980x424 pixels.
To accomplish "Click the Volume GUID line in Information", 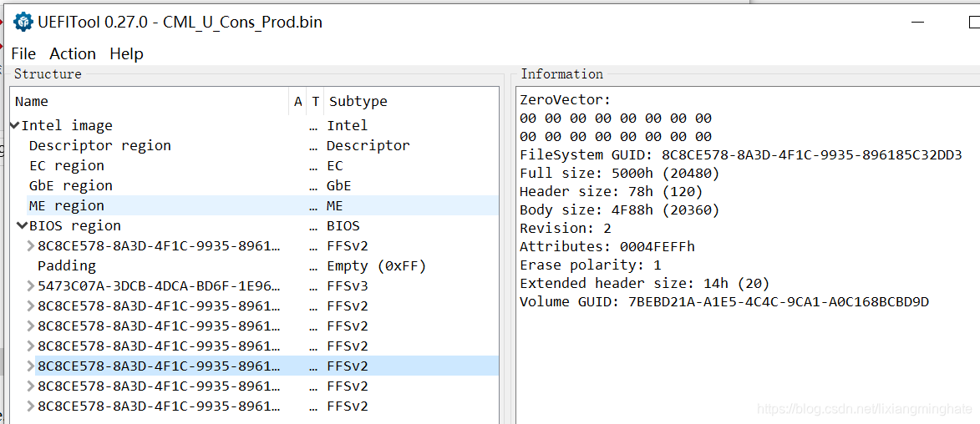I will pos(724,301).
